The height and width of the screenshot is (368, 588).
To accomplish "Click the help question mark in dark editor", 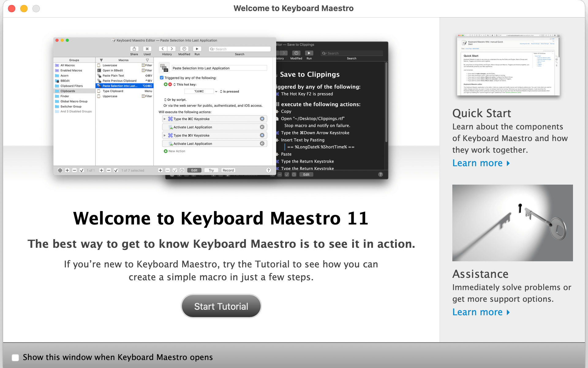I will 381,174.
